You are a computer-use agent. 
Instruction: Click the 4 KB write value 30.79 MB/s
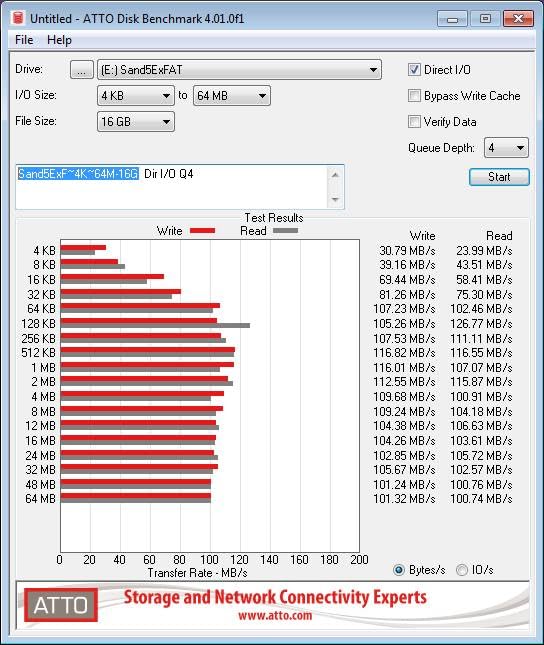pyautogui.click(x=407, y=251)
